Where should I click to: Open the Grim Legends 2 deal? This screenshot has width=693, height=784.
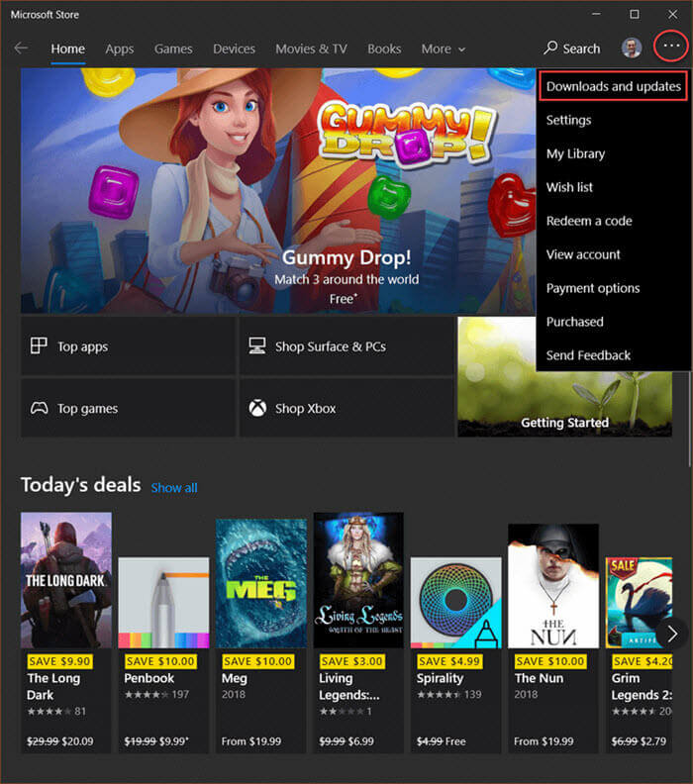click(x=639, y=655)
